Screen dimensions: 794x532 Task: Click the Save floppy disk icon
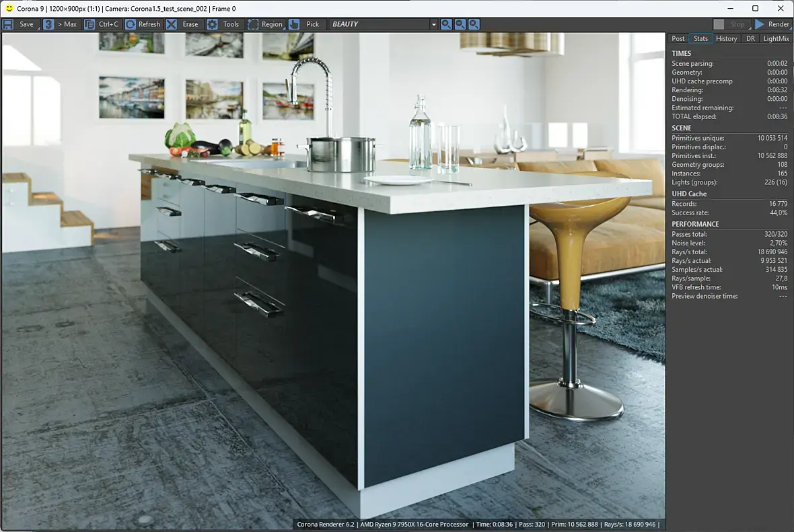pos(8,24)
